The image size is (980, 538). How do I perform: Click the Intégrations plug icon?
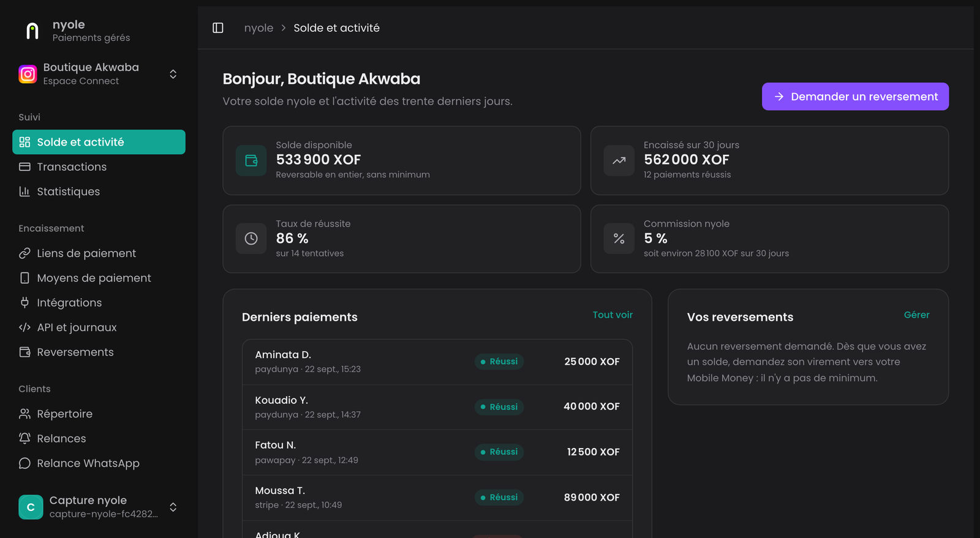(x=24, y=303)
